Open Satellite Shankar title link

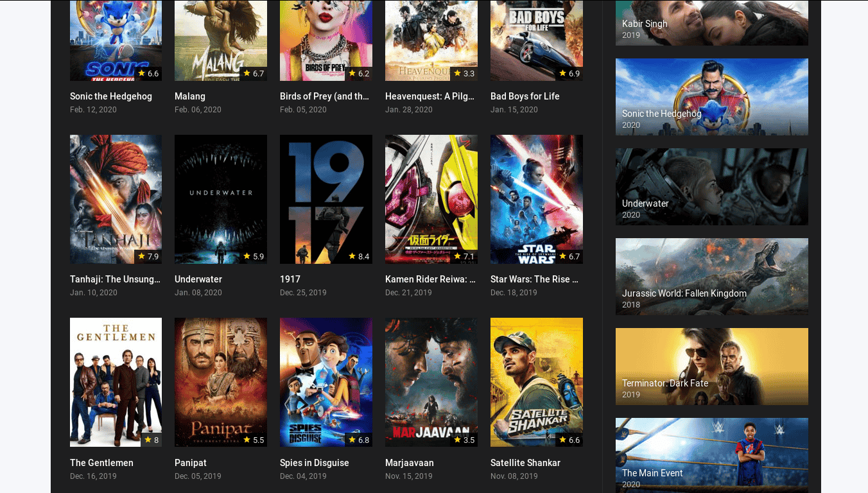point(525,463)
